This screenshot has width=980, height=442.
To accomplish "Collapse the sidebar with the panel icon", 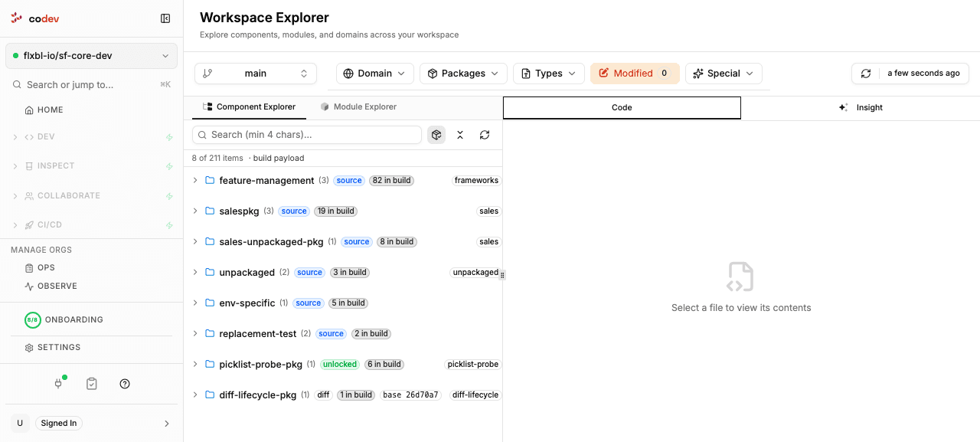I will [165, 18].
